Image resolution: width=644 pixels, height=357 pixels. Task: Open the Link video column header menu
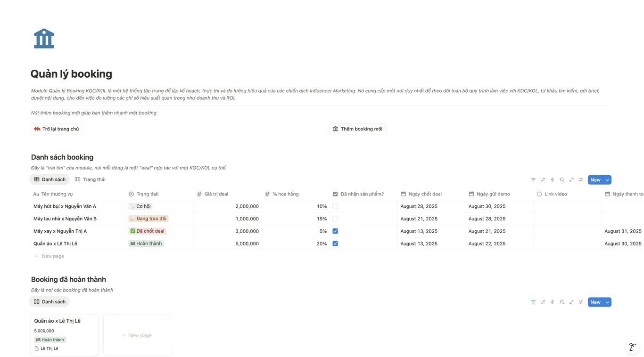pos(568,194)
